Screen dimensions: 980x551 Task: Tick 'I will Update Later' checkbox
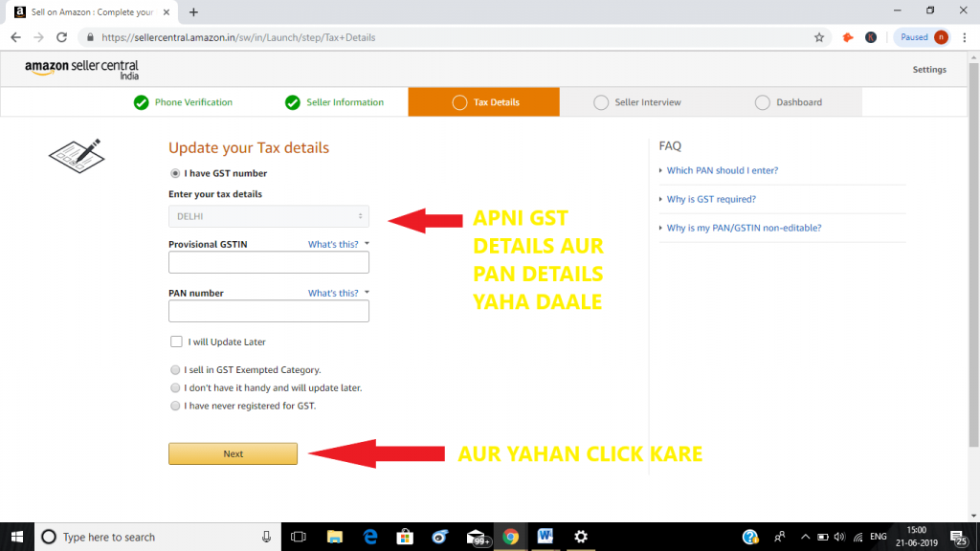[x=176, y=342]
